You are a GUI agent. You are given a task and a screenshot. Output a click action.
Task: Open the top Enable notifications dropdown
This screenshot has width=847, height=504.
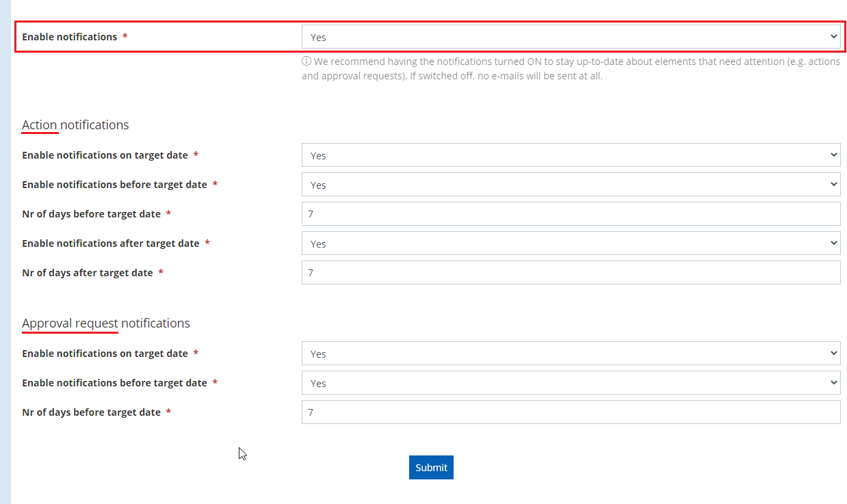coord(571,37)
